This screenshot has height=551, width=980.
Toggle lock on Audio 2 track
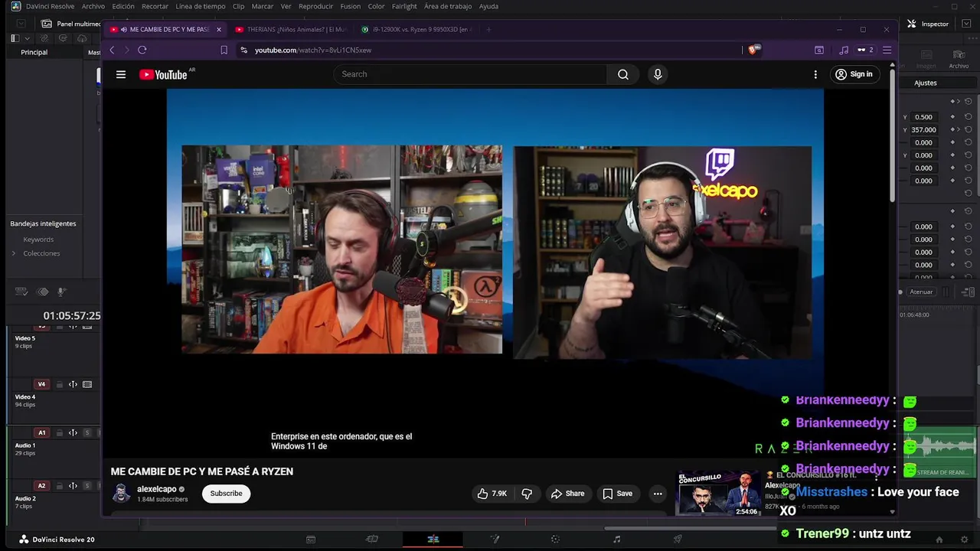point(58,485)
